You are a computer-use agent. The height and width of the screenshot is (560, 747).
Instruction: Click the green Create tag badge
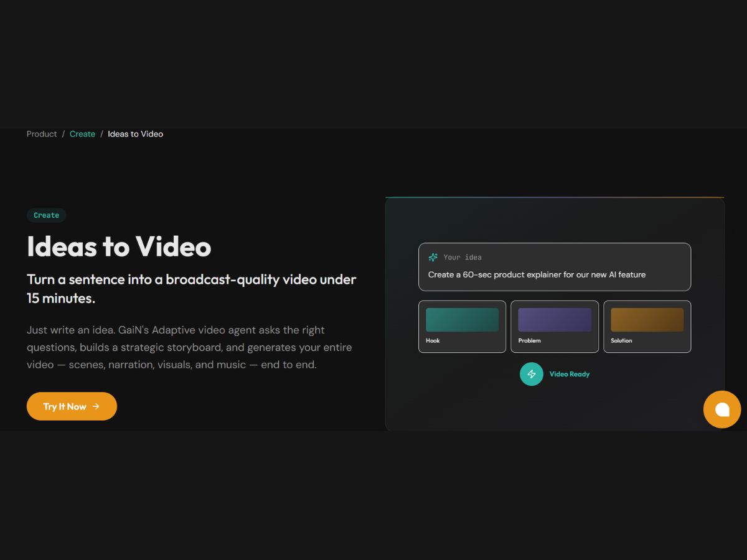(46, 215)
